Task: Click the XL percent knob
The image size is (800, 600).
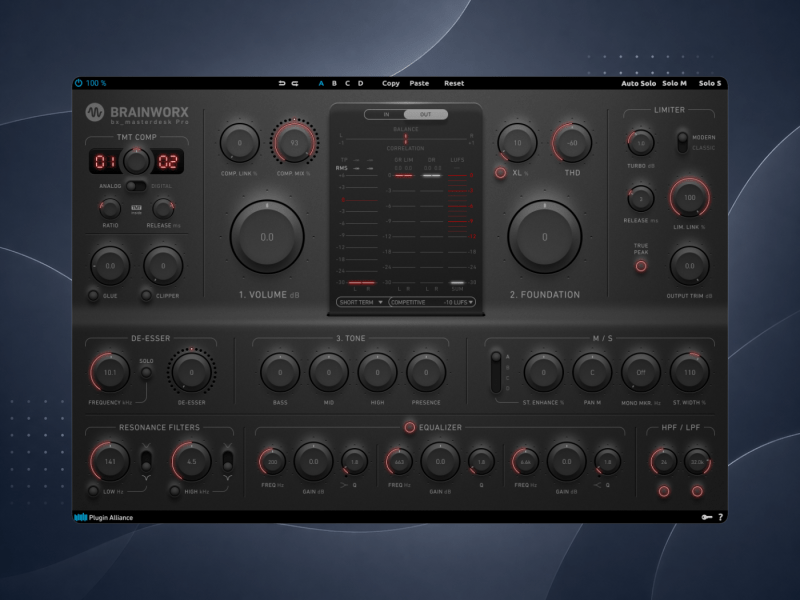Action: [517, 143]
